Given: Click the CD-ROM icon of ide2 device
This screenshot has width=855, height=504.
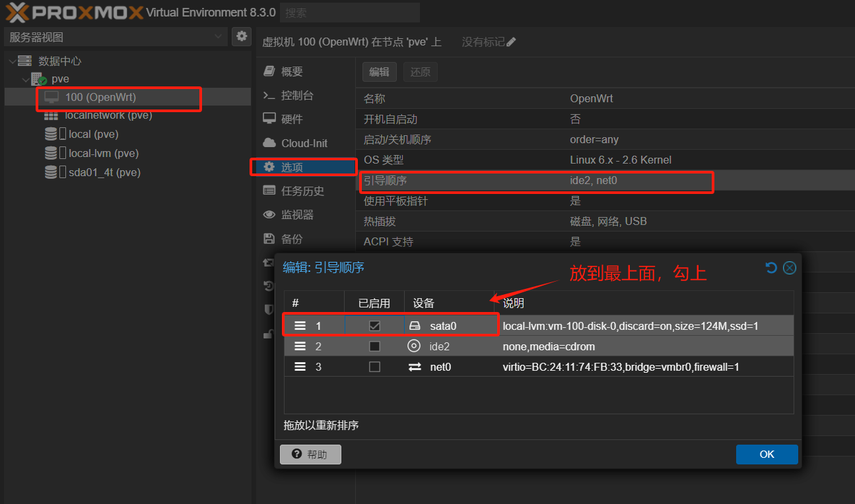Looking at the screenshot, I should click(x=414, y=346).
